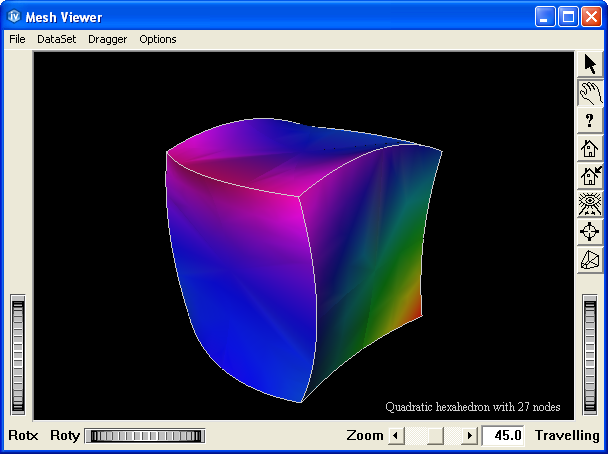Click the question mark help icon
This screenshot has height=454, width=608.
[590, 121]
